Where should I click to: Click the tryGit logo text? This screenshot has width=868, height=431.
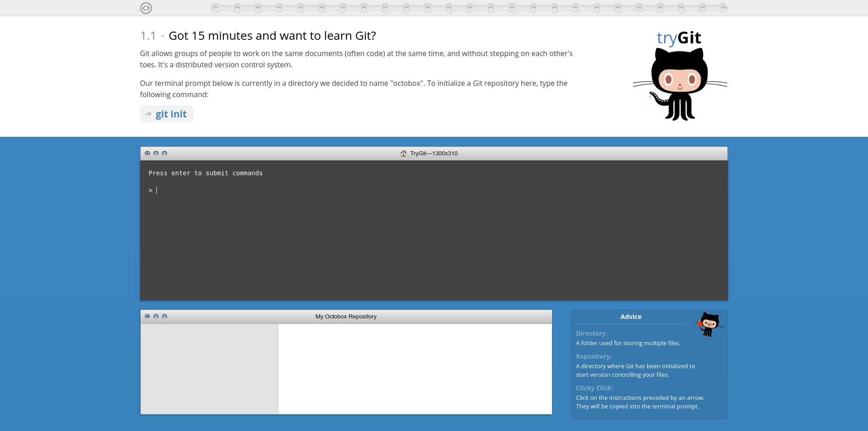tap(679, 38)
